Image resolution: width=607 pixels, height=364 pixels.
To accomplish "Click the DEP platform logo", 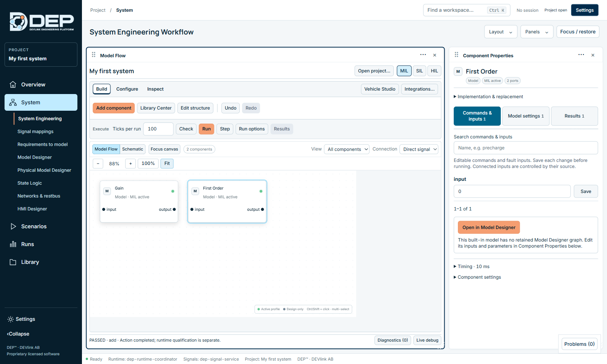I will (41, 21).
